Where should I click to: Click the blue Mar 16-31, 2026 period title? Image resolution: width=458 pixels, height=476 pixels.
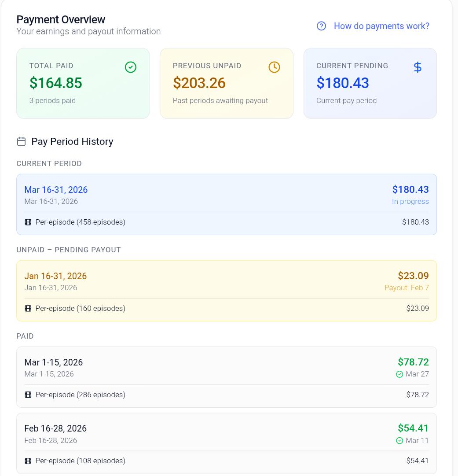click(x=56, y=190)
